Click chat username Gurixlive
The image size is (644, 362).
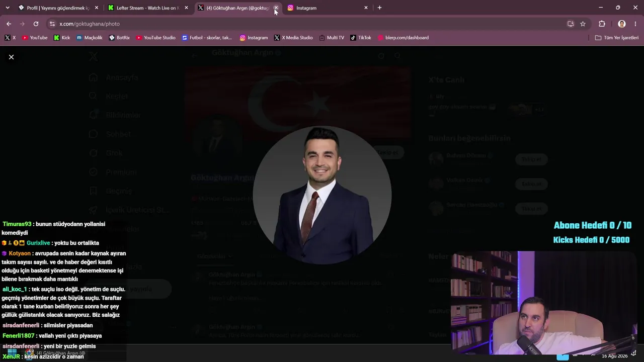[38, 243]
